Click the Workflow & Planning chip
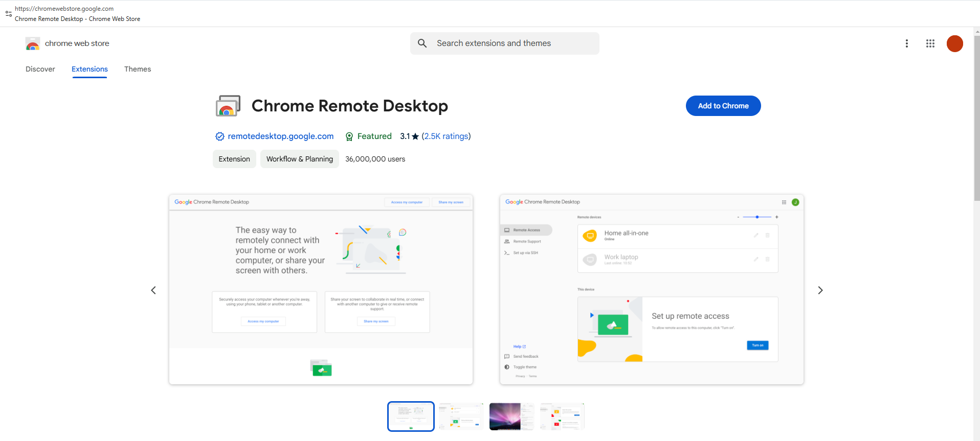This screenshot has height=441, width=980. coord(300,159)
